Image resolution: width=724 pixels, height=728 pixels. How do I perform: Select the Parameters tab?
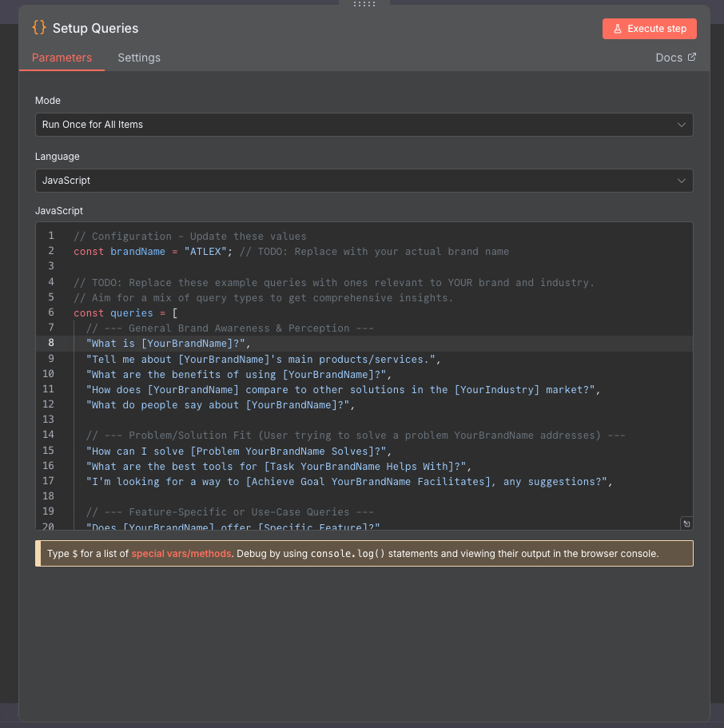pos(62,58)
